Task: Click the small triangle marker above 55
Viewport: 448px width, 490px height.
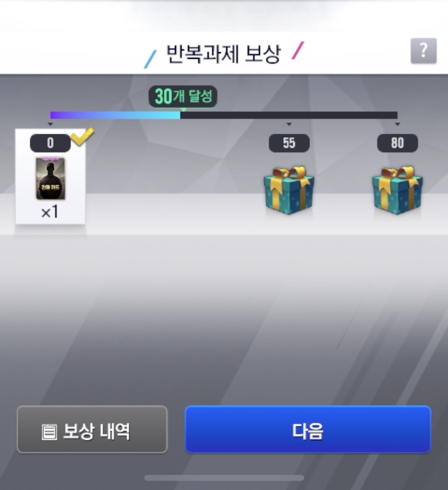Action: 289,125
